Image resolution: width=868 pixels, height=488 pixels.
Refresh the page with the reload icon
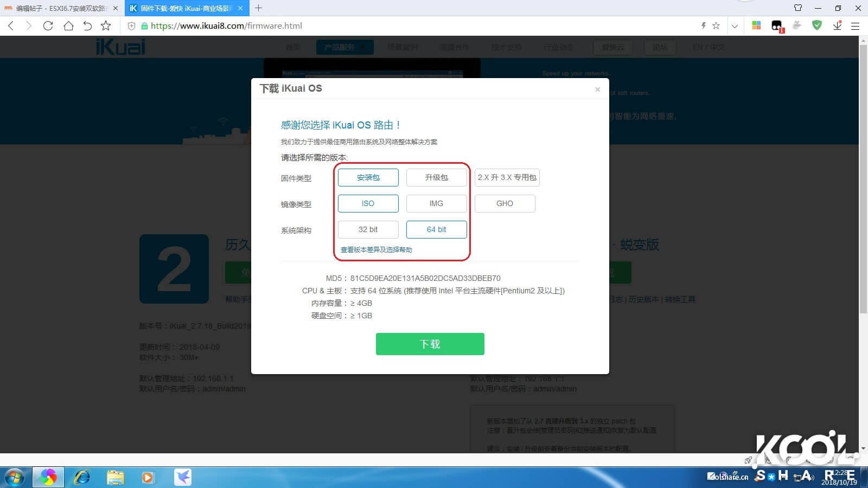(48, 25)
